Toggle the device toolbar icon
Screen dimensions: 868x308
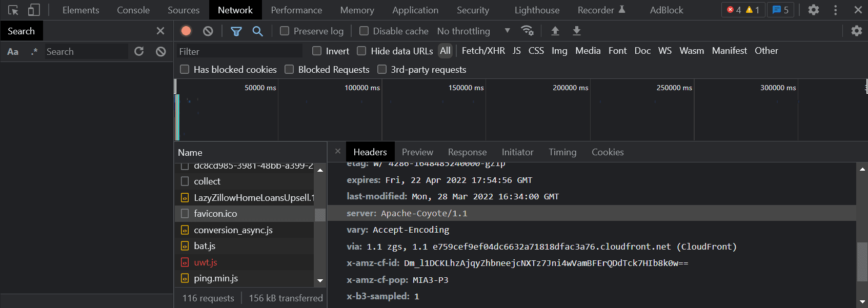[34, 10]
